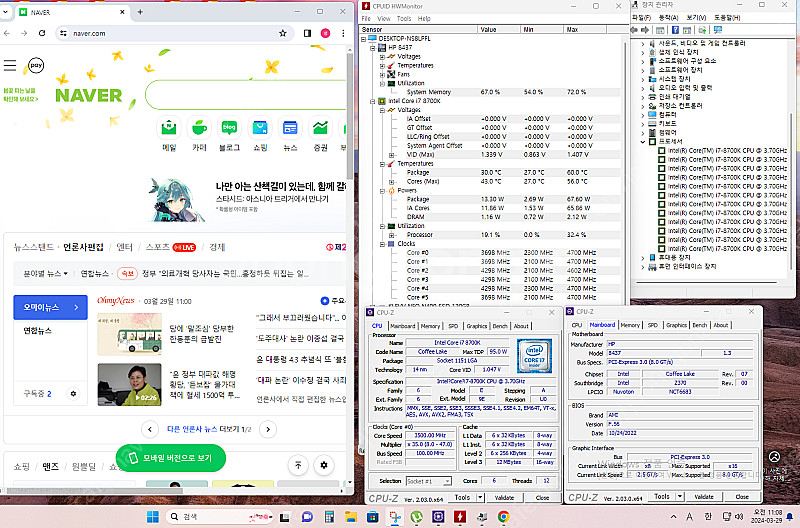Click the scroll-to-top arrow button on Naver
The image size is (800, 528).
click(x=298, y=465)
